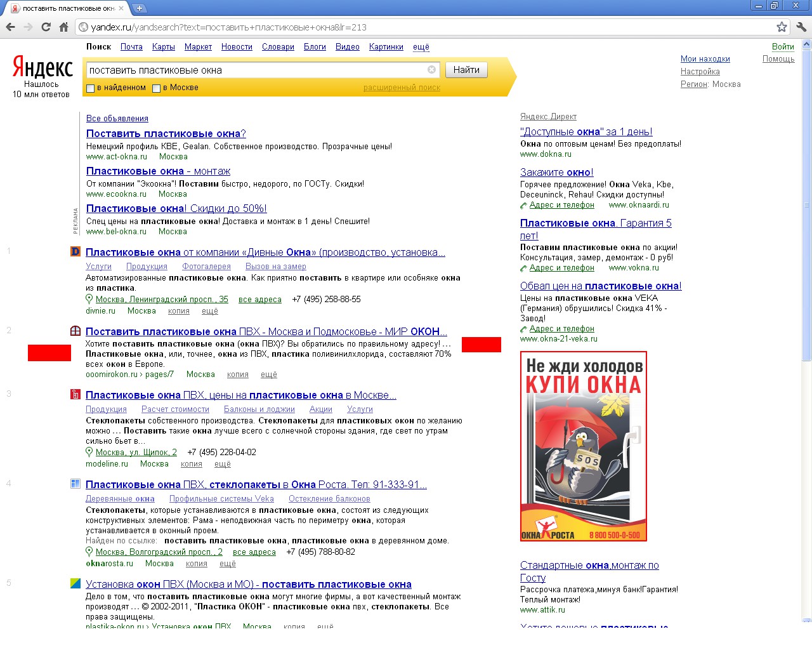Open 'все адреса' link for divnie.ru
Image resolution: width=812 pixels, height=650 pixels.
(260, 300)
